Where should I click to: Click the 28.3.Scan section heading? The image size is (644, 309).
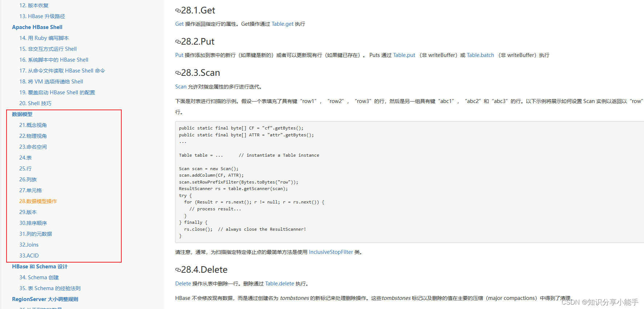(201, 73)
